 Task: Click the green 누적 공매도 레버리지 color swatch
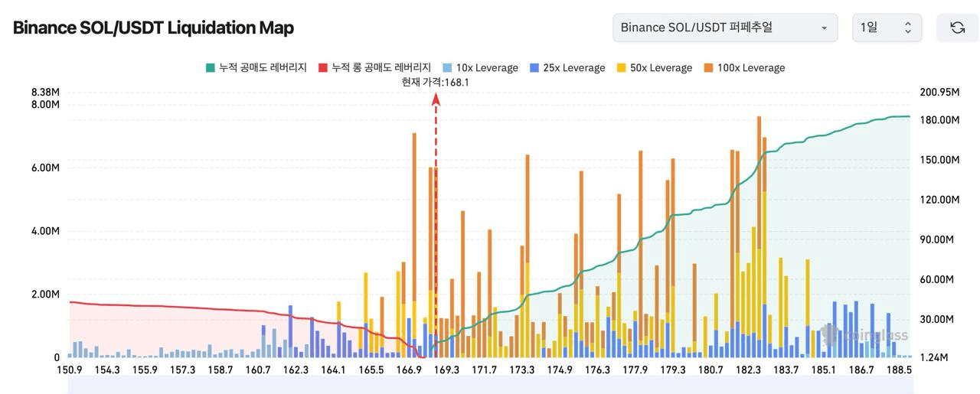tap(211, 67)
